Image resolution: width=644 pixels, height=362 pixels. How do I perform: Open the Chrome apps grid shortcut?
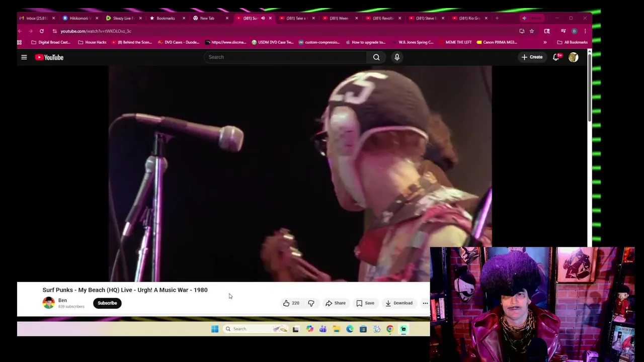click(20, 42)
